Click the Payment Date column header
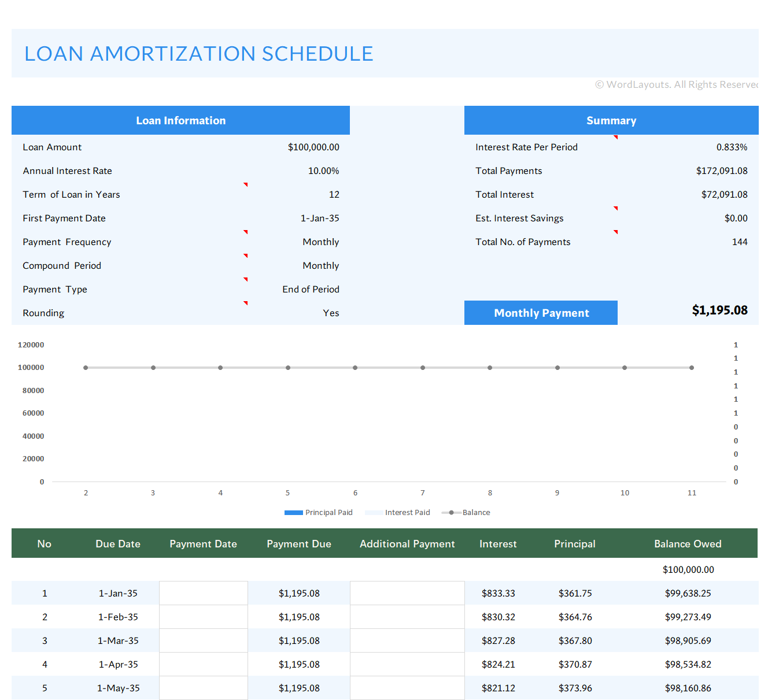The height and width of the screenshot is (700, 768). (203, 544)
